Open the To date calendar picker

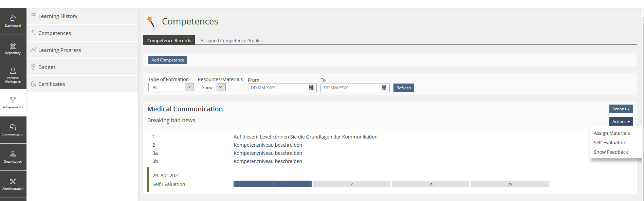(x=384, y=88)
